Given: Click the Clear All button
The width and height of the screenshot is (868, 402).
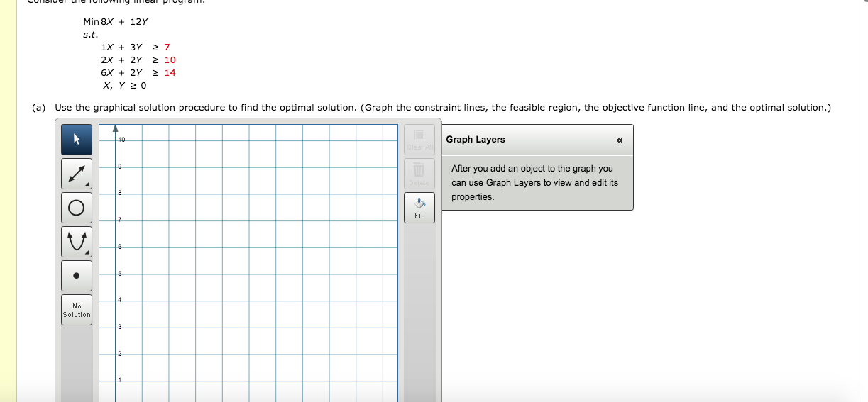Looking at the screenshot, I should pyautogui.click(x=419, y=140).
